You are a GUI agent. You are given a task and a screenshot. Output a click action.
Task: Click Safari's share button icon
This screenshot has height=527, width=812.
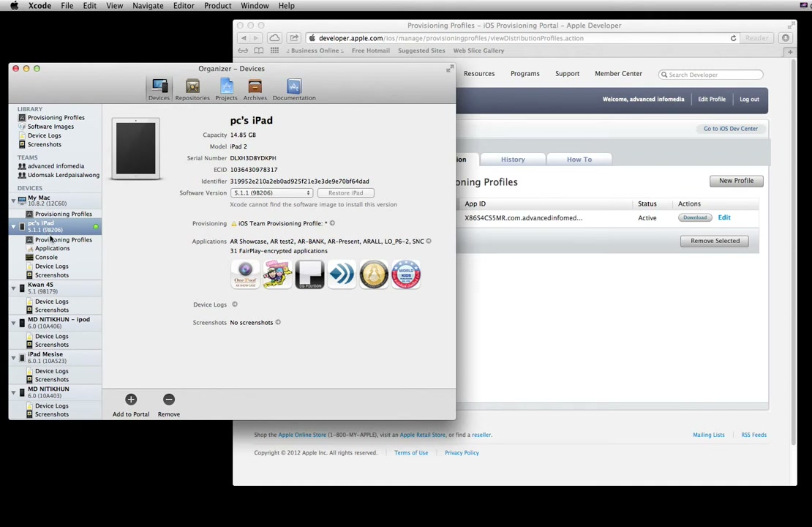[x=293, y=38]
